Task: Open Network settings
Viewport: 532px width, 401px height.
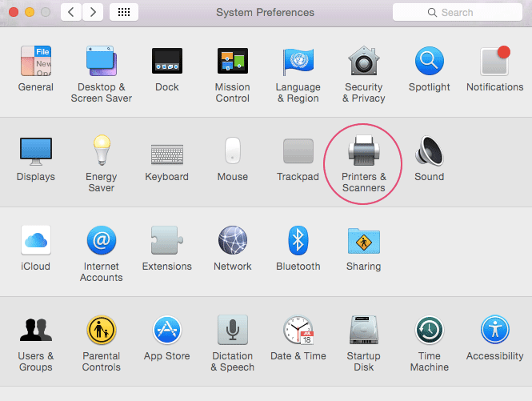Action: tap(232, 241)
